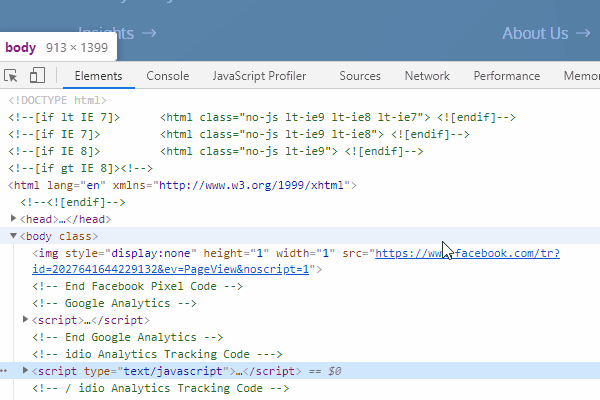Select the 'idio Analytics Tracking Code --->' comment
Image resolution: width=600 pixels, height=400 pixels.
coord(157,354)
